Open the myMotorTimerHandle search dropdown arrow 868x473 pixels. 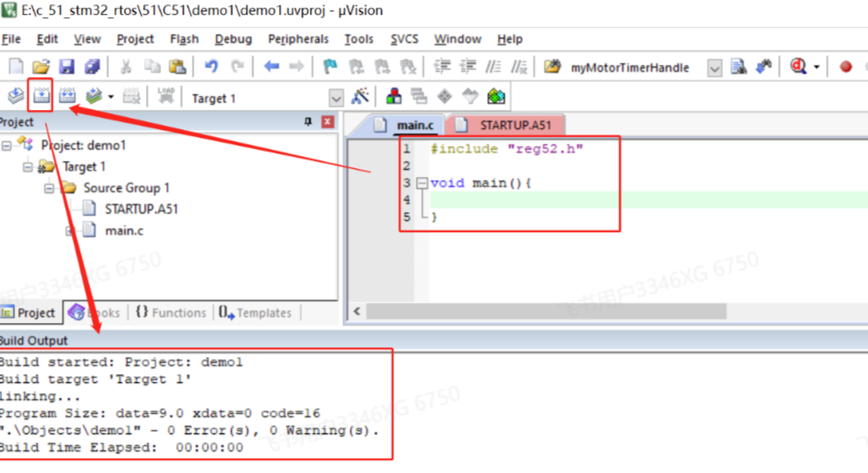click(715, 68)
